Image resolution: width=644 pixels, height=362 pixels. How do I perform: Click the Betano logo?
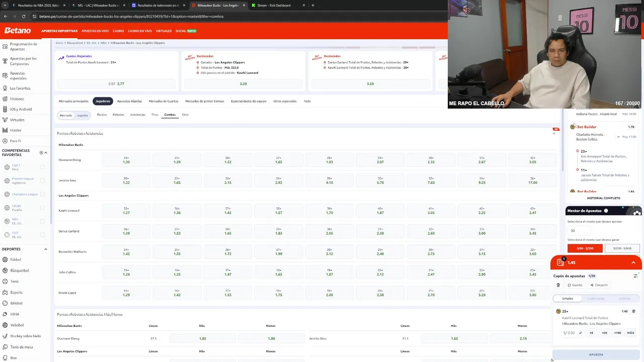pos(18,31)
